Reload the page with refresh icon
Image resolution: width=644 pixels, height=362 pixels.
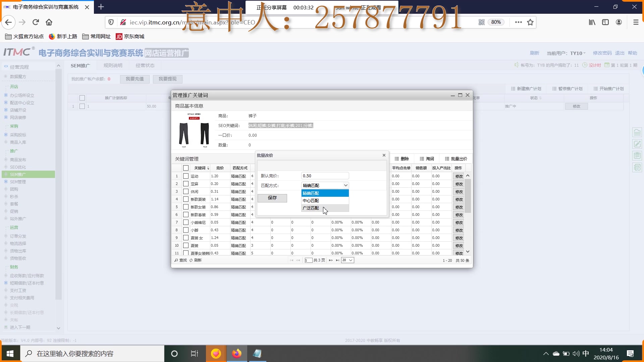coord(36,22)
